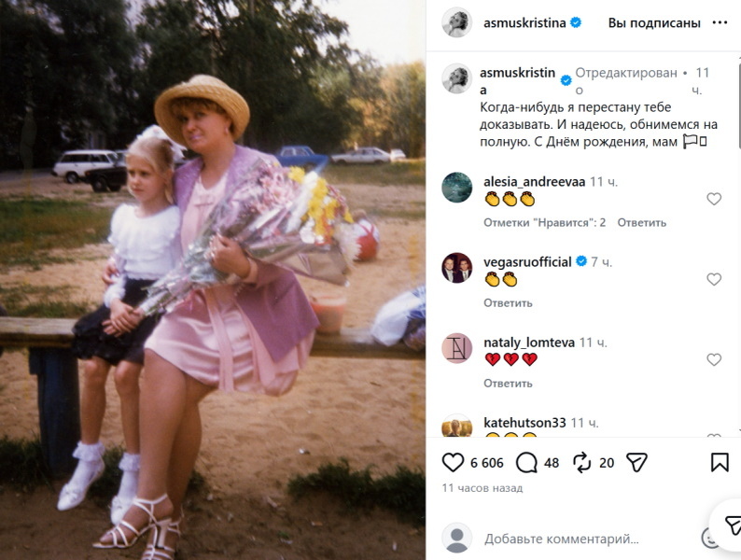Click the repost arrows icon

[x=581, y=462]
